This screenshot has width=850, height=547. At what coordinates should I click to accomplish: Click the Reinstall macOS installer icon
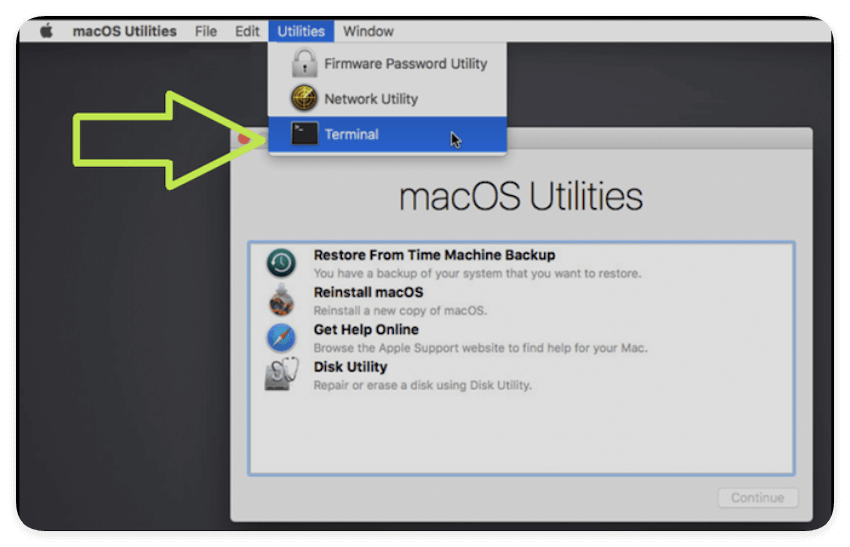click(x=281, y=300)
